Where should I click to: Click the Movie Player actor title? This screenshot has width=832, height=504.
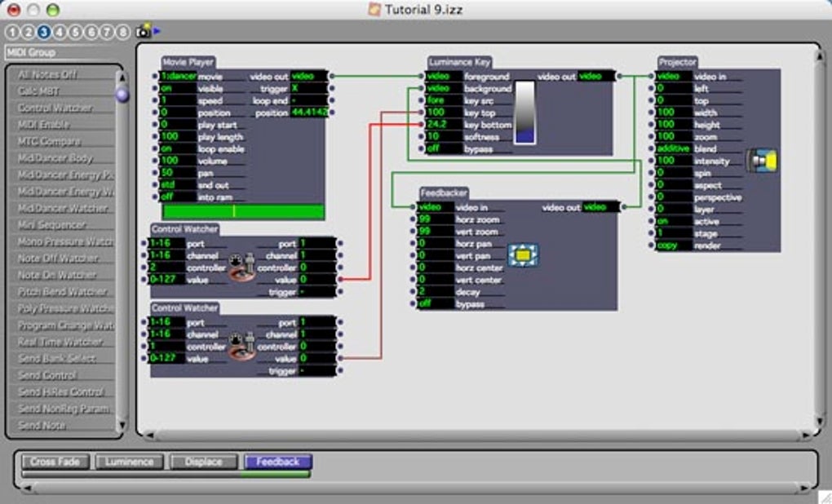[x=188, y=62]
